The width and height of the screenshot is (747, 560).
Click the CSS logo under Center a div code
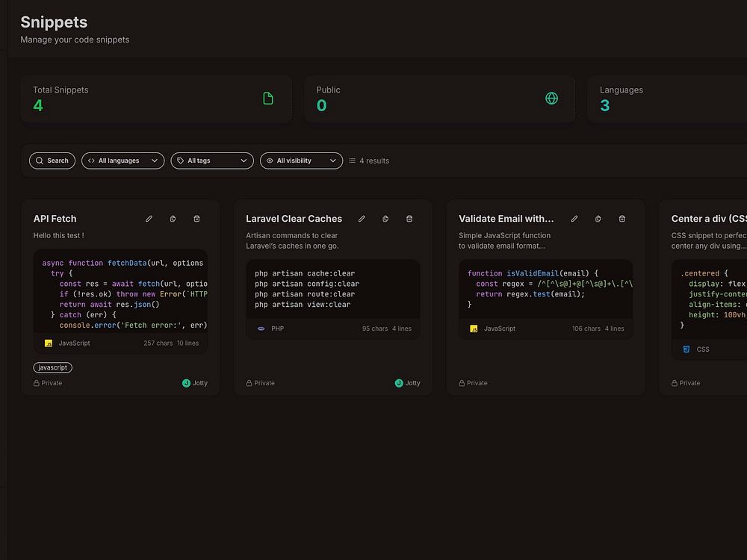686,349
